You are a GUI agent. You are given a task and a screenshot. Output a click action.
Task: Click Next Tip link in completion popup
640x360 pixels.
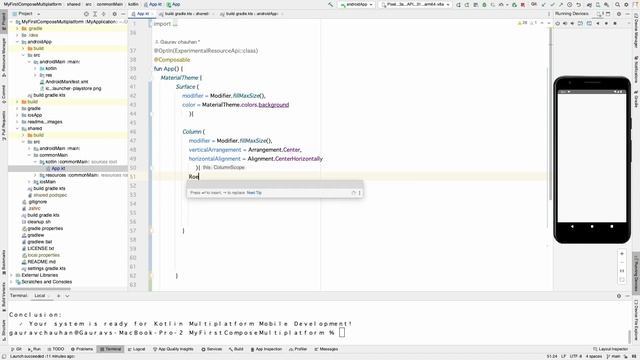click(x=254, y=193)
